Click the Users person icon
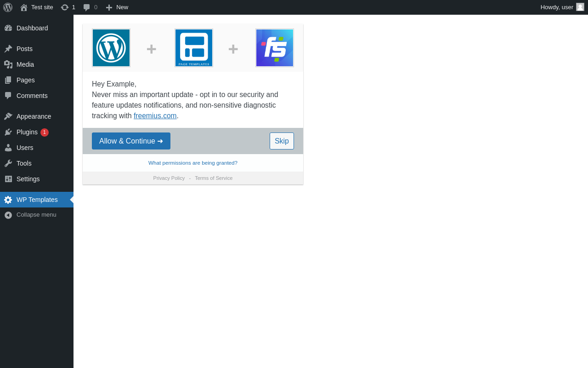The width and height of the screenshot is (588, 368). pyautogui.click(x=8, y=148)
